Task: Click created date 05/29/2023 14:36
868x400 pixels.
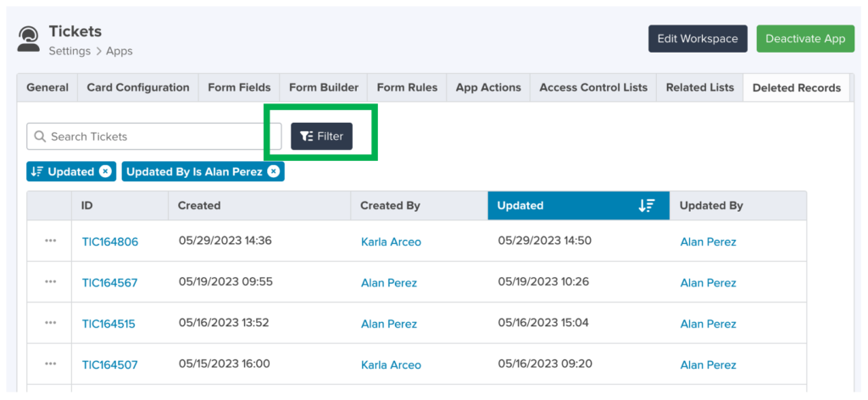Action: [225, 240]
